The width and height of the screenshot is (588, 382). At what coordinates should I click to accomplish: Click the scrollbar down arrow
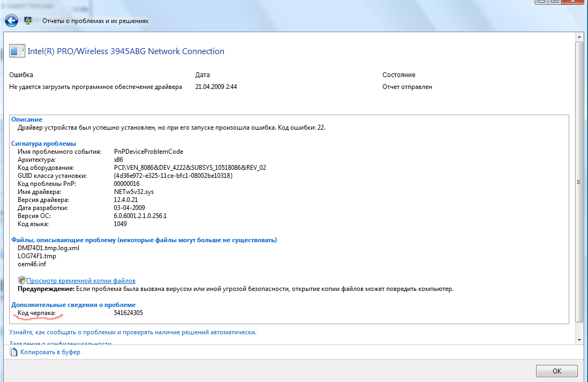tap(579, 340)
